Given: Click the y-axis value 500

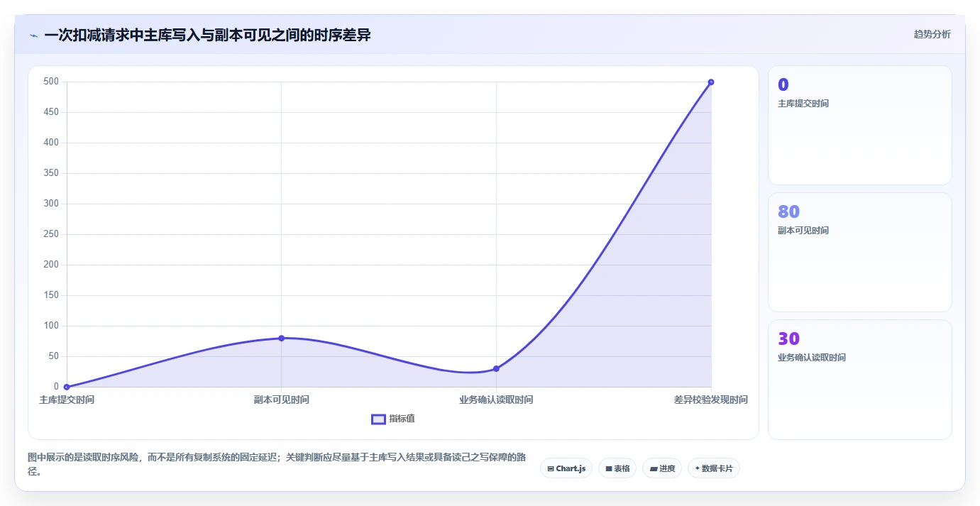Looking at the screenshot, I should pyautogui.click(x=50, y=82).
